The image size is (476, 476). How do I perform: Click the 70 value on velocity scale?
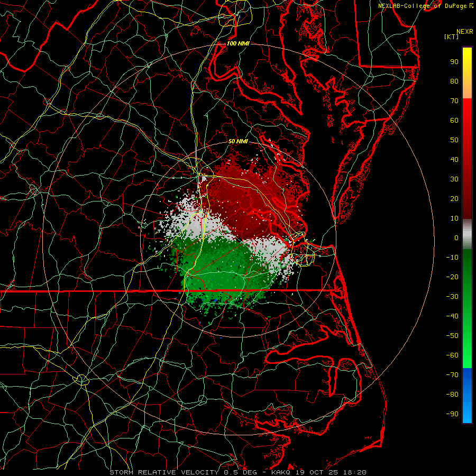pos(454,101)
